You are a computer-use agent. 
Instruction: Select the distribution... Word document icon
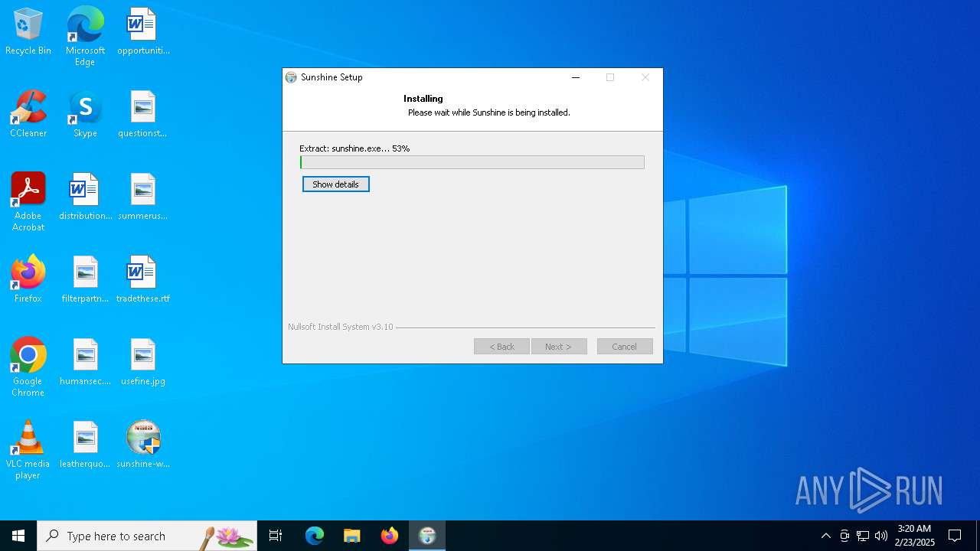(85, 197)
